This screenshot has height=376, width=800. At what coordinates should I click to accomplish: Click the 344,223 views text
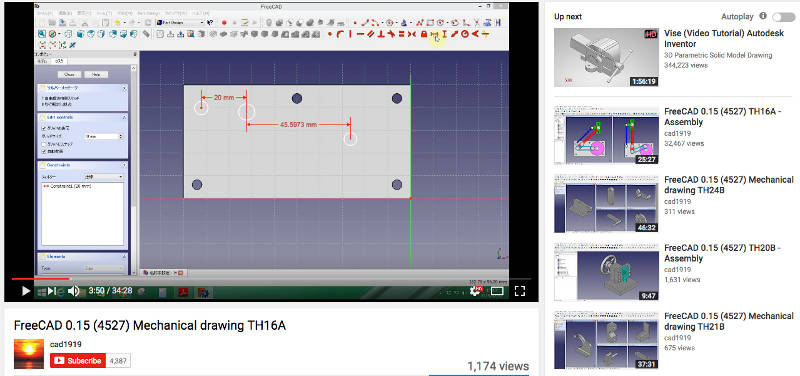click(686, 66)
